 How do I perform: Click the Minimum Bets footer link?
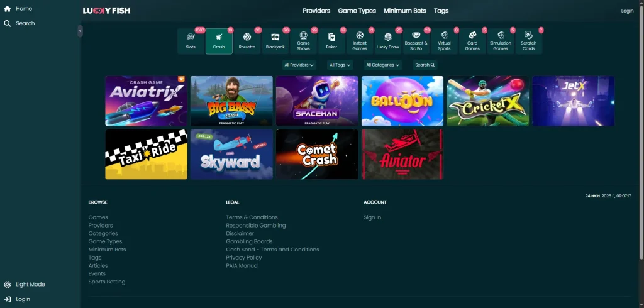coord(107,250)
